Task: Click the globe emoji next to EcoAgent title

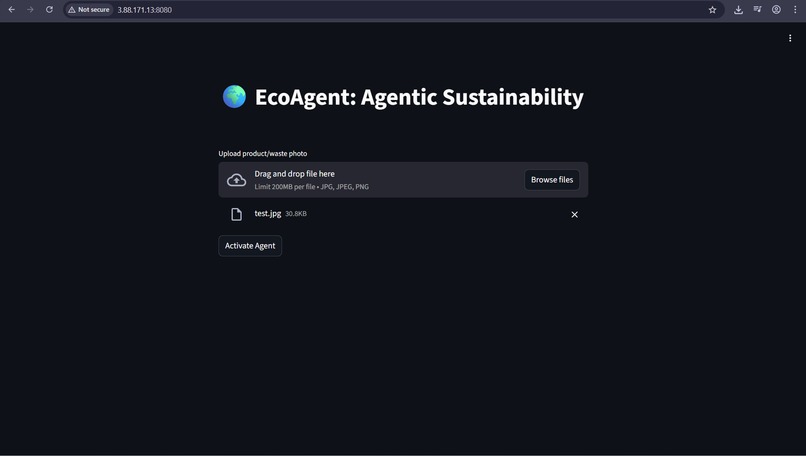Action: (234, 97)
